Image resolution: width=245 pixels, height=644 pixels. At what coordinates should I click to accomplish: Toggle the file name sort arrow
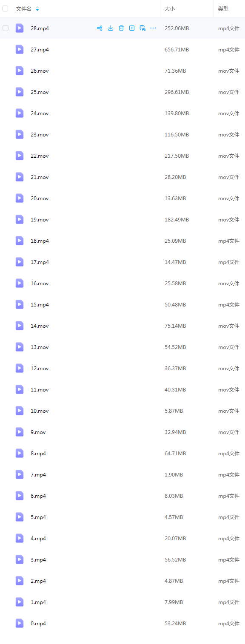click(37, 9)
